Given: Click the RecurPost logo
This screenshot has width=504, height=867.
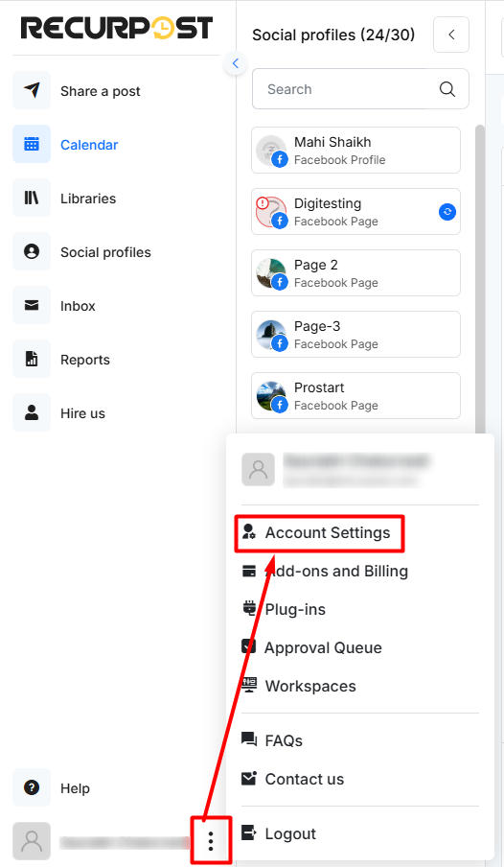Looking at the screenshot, I should click(x=117, y=28).
